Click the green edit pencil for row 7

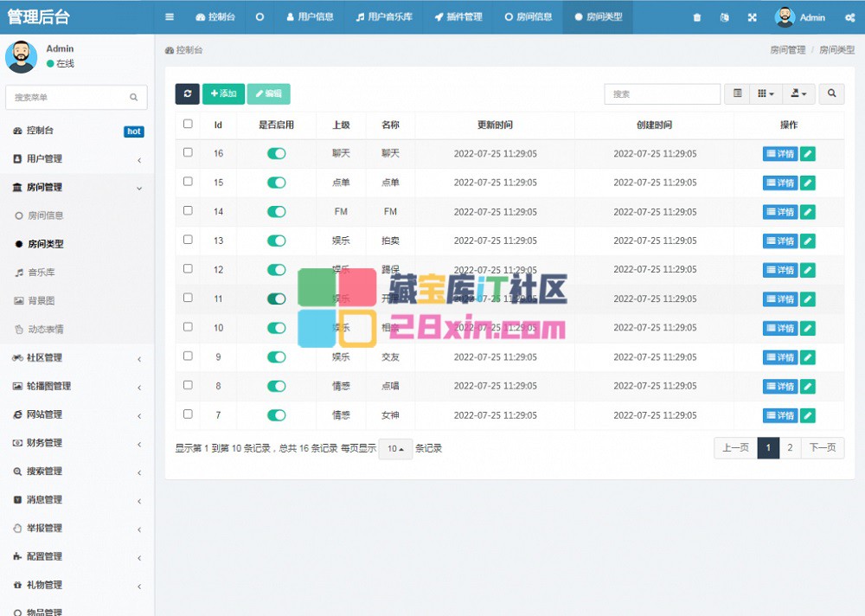pyautogui.click(x=808, y=415)
